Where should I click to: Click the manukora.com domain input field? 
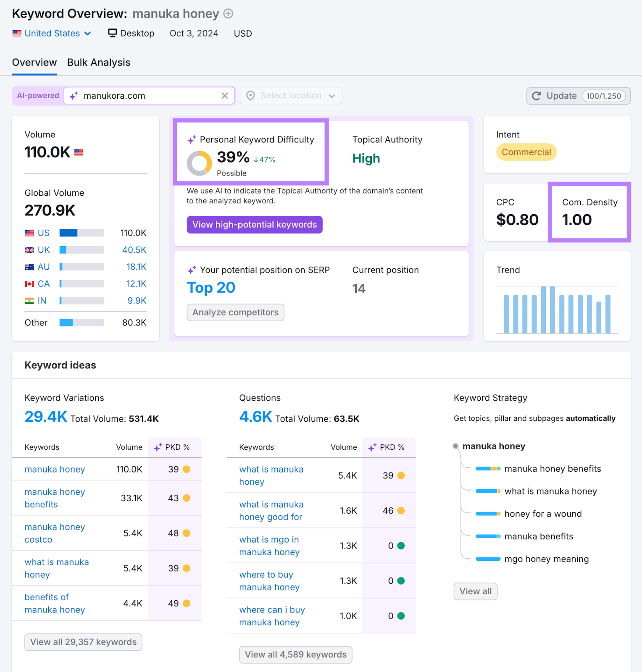coord(149,96)
